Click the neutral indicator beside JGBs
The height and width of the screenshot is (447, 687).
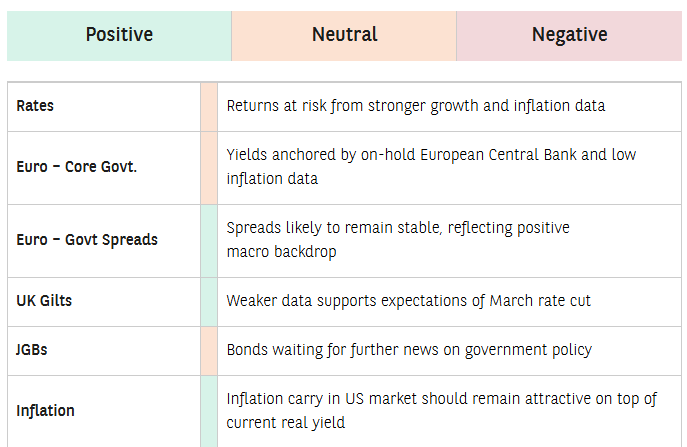209,351
